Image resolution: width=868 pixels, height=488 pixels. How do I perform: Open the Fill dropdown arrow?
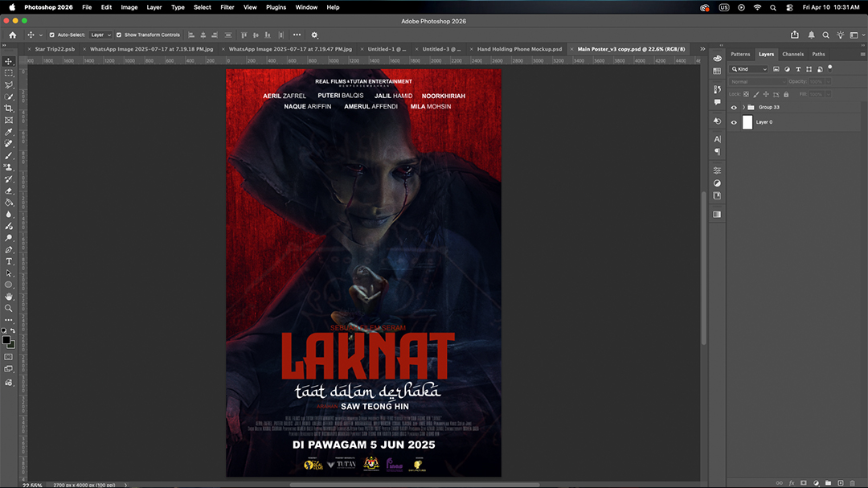828,95
